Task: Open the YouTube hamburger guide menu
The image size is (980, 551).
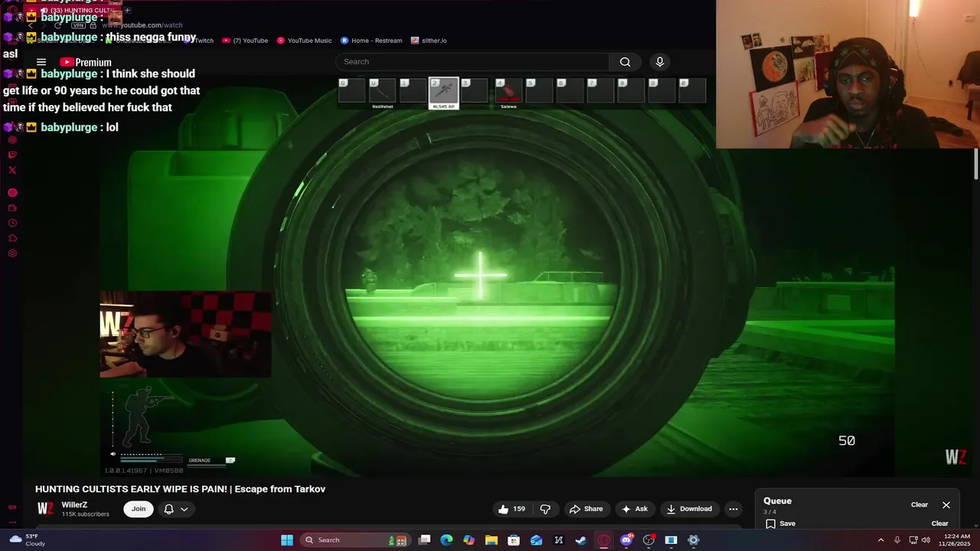Action: pos(41,62)
